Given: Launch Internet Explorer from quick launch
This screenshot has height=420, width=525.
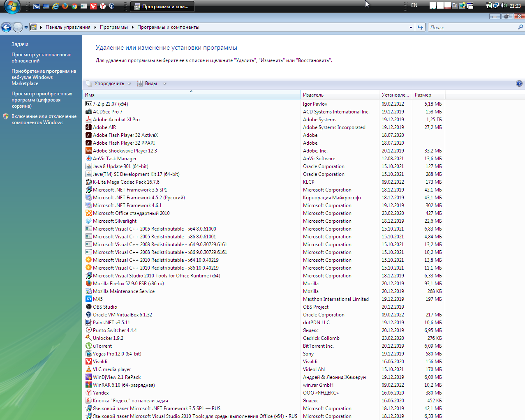Looking at the screenshot, I should 56,6.
